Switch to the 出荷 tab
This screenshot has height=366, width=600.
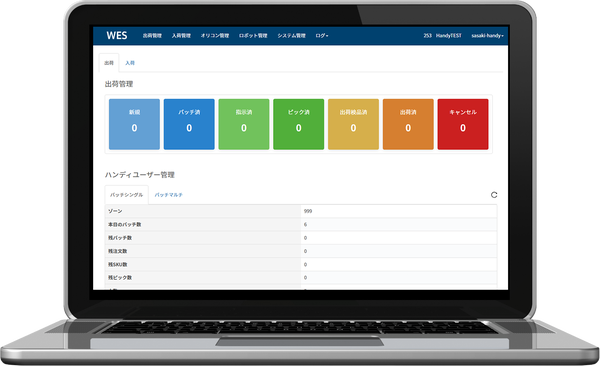point(109,63)
